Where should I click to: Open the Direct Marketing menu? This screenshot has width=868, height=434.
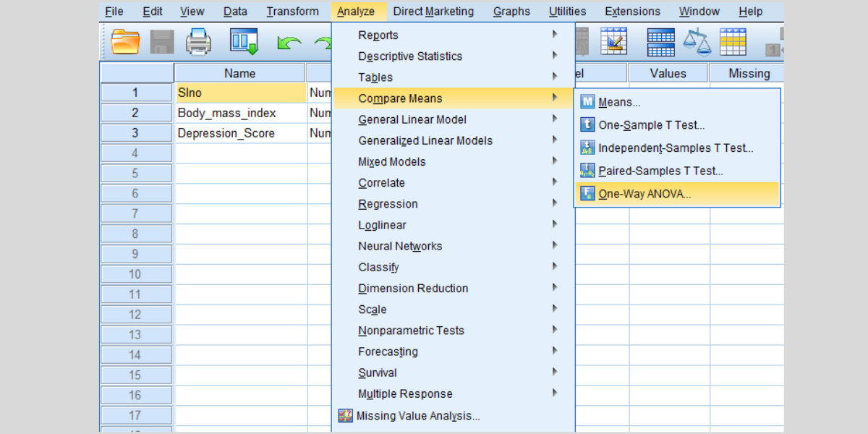[x=433, y=12]
